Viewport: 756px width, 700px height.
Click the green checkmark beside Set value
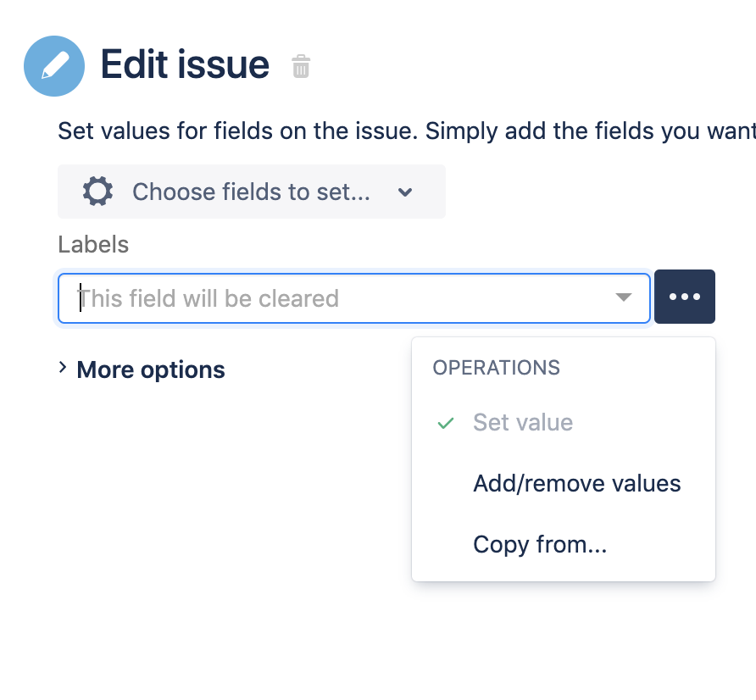pyautogui.click(x=446, y=423)
